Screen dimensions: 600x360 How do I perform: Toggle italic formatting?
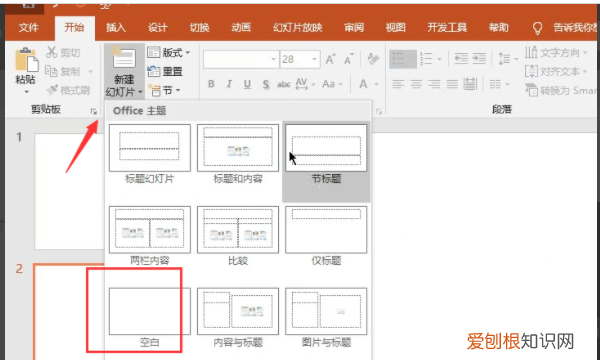tap(229, 84)
